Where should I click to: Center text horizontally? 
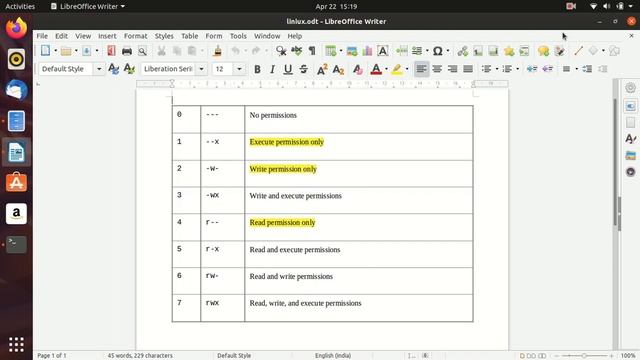coord(437,69)
